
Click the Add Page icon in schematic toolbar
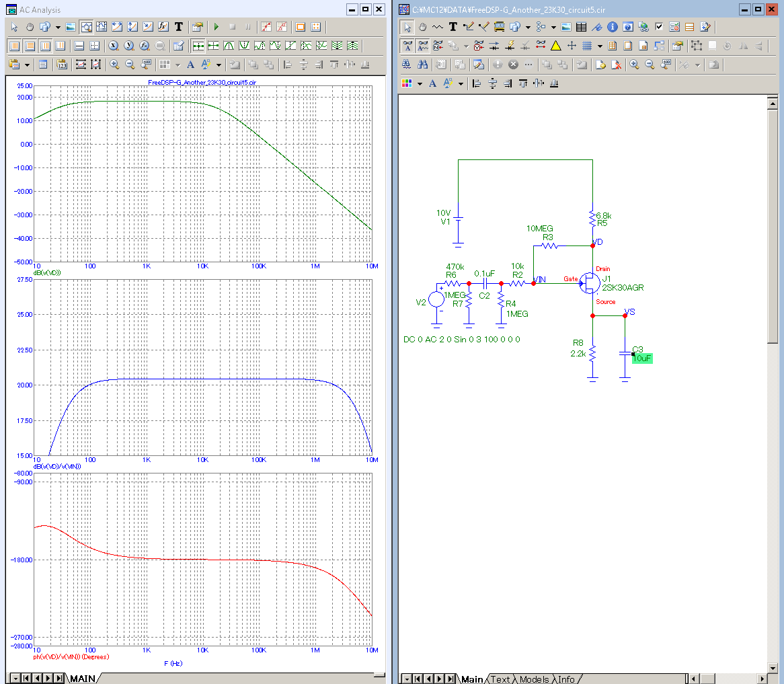point(601,65)
